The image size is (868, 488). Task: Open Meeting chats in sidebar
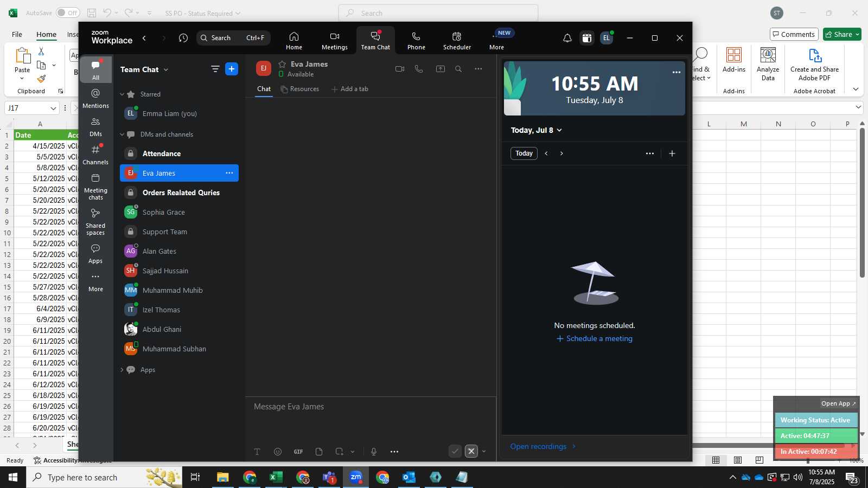pos(95,187)
